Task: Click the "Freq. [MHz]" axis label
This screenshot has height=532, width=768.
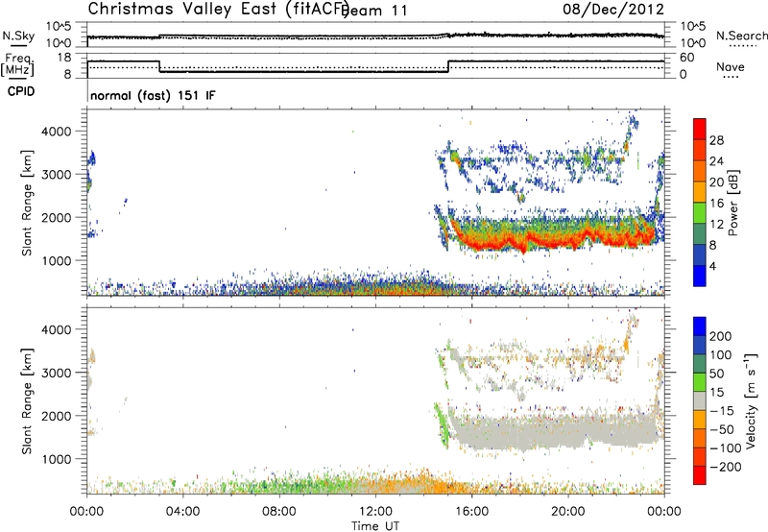Action: click(x=17, y=65)
